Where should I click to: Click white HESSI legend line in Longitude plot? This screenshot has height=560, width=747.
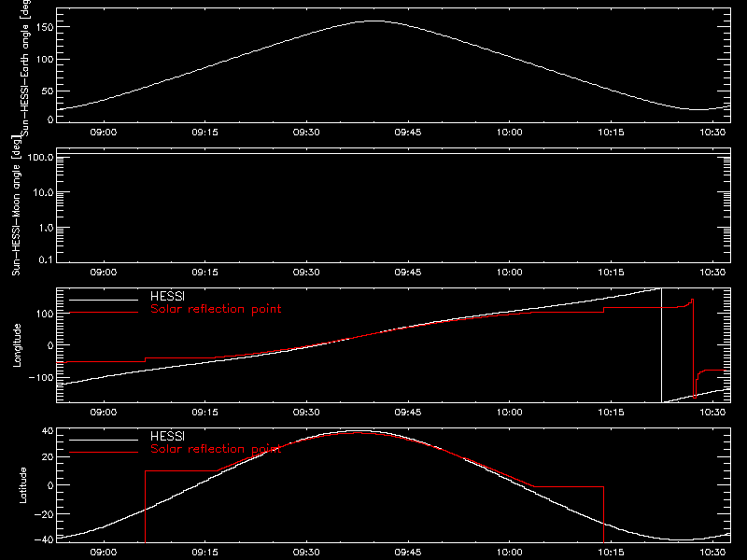pos(104,300)
